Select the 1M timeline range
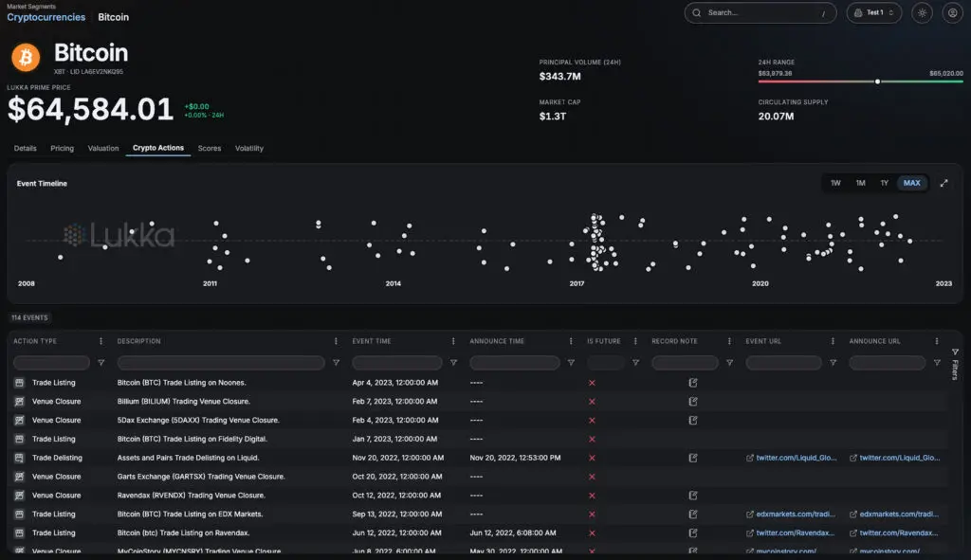Viewport: 971px width, 560px height. click(860, 183)
